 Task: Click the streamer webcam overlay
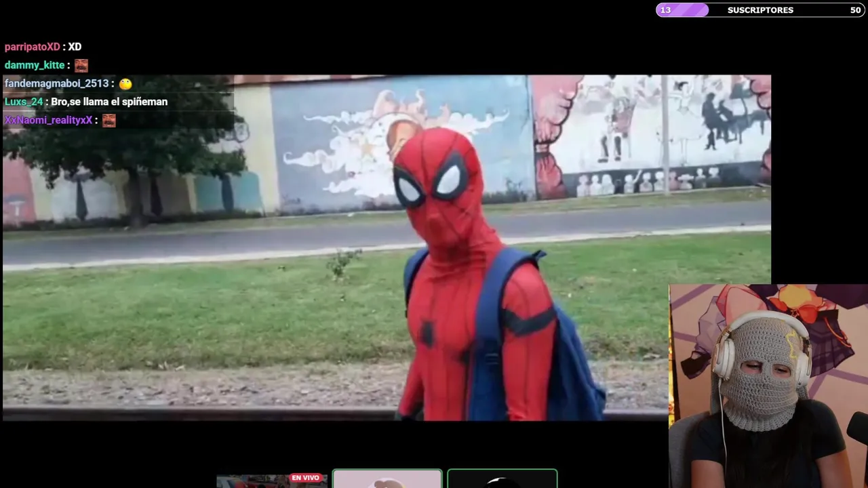tap(768, 386)
